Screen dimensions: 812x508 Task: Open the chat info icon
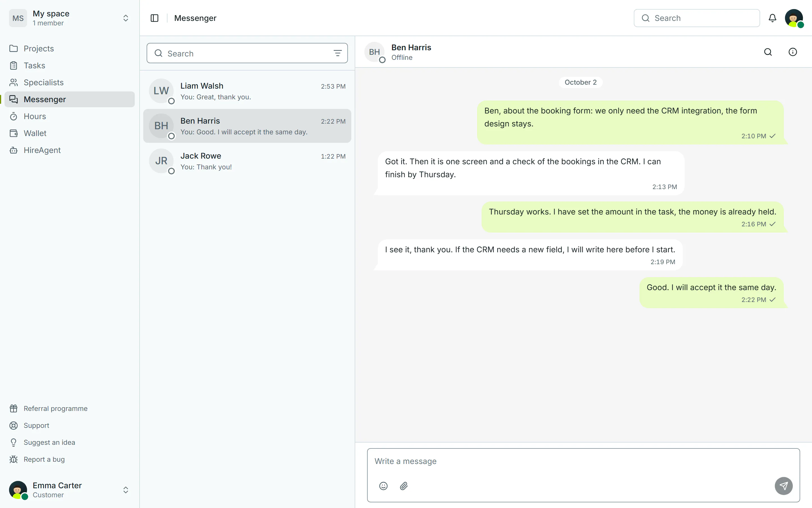click(793, 52)
